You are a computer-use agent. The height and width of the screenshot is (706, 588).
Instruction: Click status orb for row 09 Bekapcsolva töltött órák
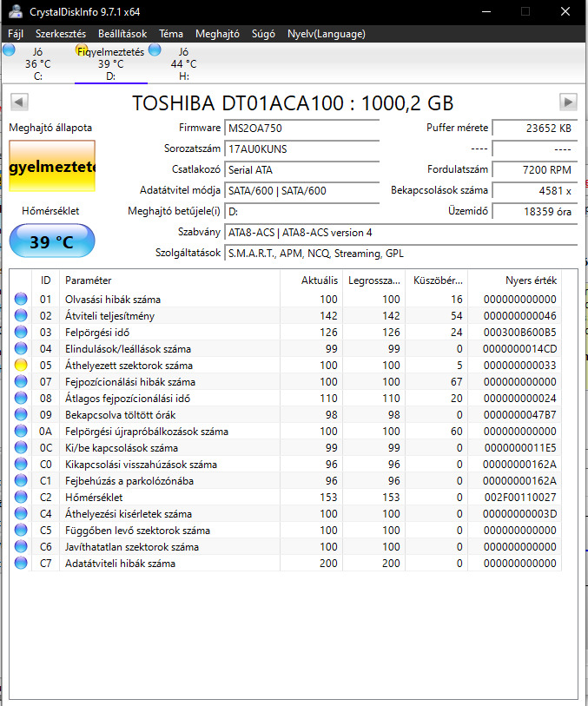coord(21,415)
